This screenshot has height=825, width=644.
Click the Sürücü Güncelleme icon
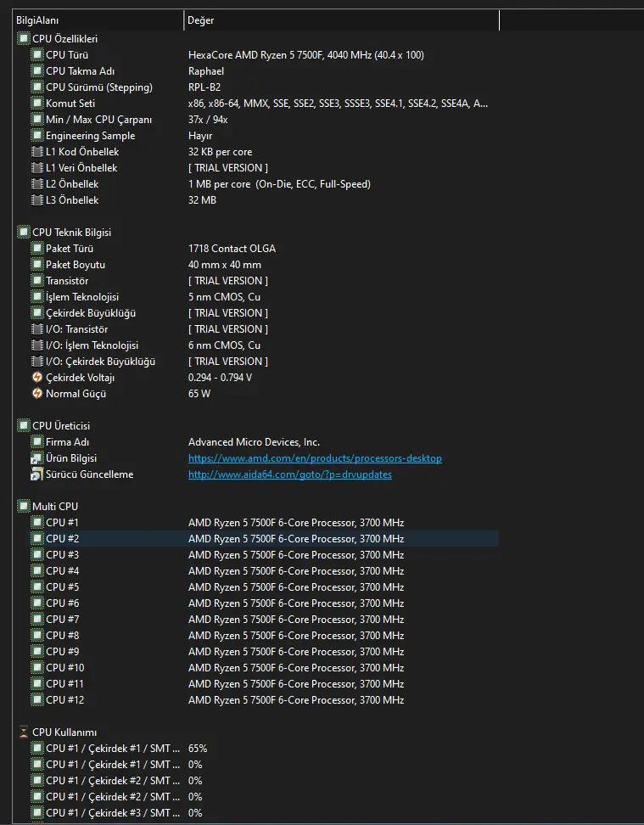click(36, 474)
